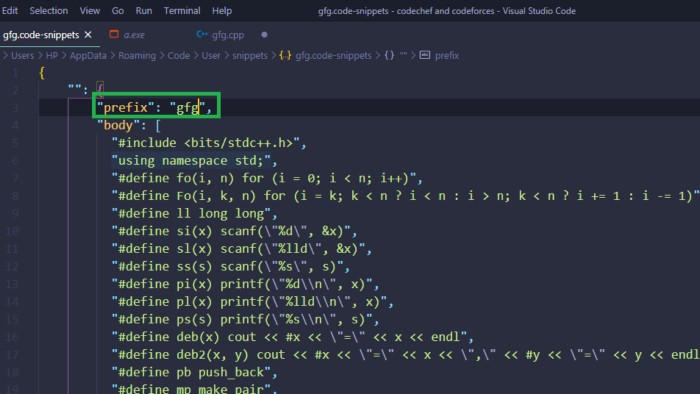Open the Terminal menu
This screenshot has height=394, width=700.
[x=182, y=11]
